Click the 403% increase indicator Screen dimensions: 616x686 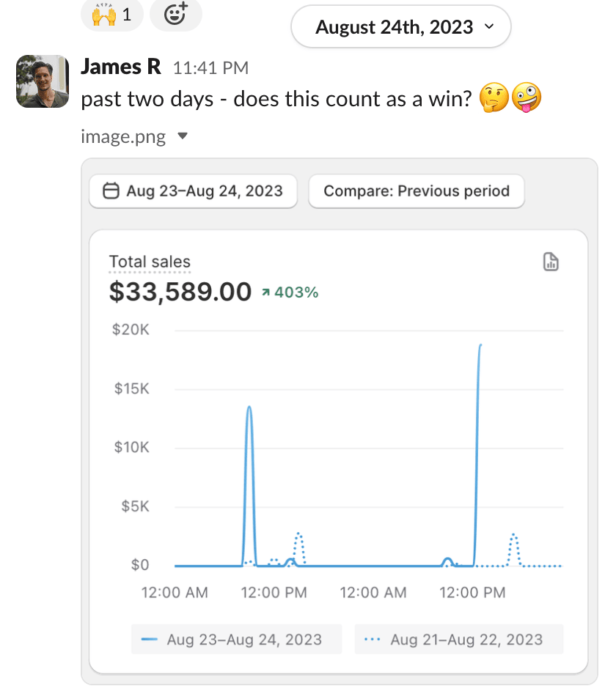point(290,292)
